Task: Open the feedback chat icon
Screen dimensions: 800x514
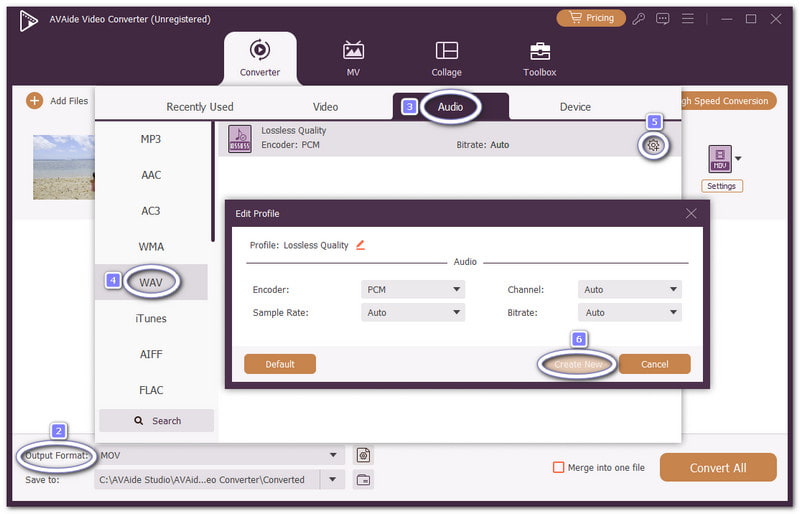Action: pyautogui.click(x=662, y=19)
